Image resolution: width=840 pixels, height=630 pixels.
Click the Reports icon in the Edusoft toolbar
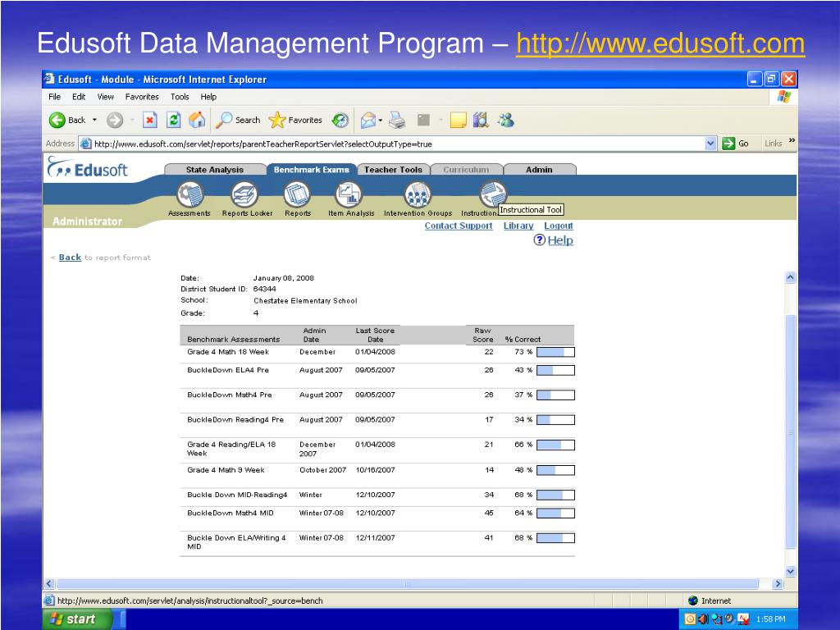pyautogui.click(x=297, y=194)
